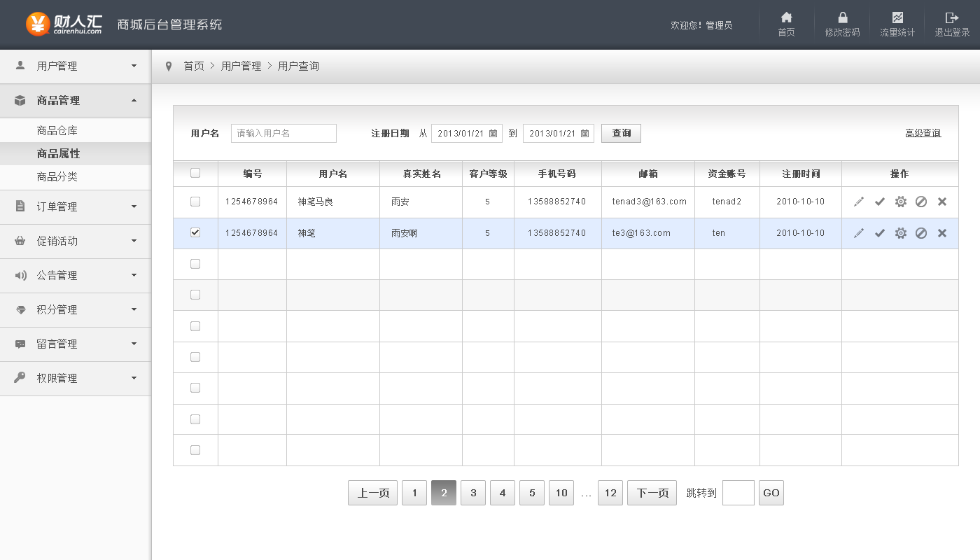Block user in 雨安啊 row
The image size is (980, 560).
[x=921, y=233]
